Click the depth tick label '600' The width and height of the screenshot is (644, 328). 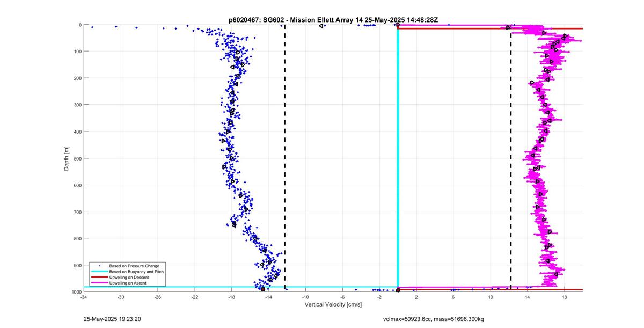tap(77, 185)
